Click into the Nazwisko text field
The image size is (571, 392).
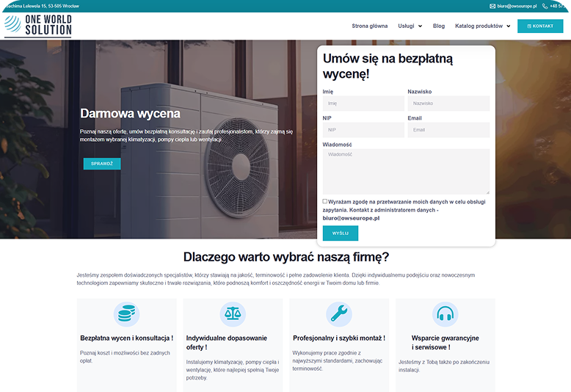point(448,104)
